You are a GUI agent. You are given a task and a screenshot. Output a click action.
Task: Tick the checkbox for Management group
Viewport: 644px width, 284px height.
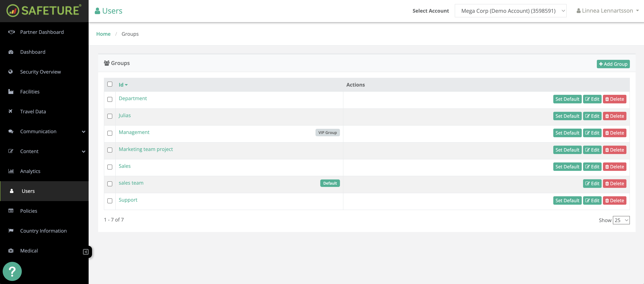(x=110, y=133)
